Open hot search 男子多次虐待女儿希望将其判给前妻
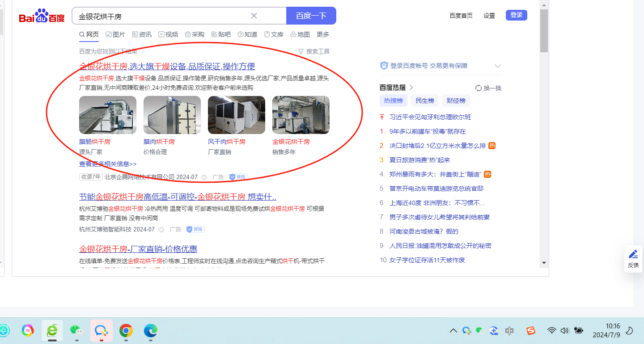644x344 pixels. pos(440,217)
